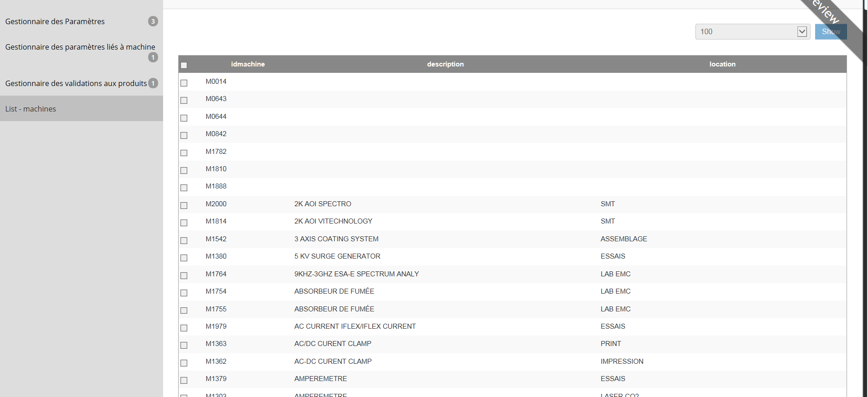
Task: Check the box for machine M1379
Action: click(184, 380)
